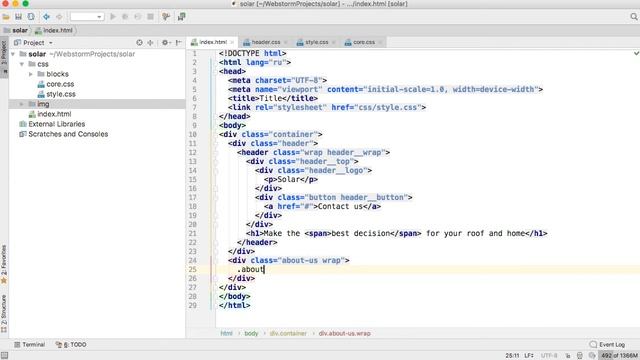Image resolution: width=640 pixels, height=360 pixels.
Task: Click the html breadcrumb below the editor
Action: (x=227, y=333)
